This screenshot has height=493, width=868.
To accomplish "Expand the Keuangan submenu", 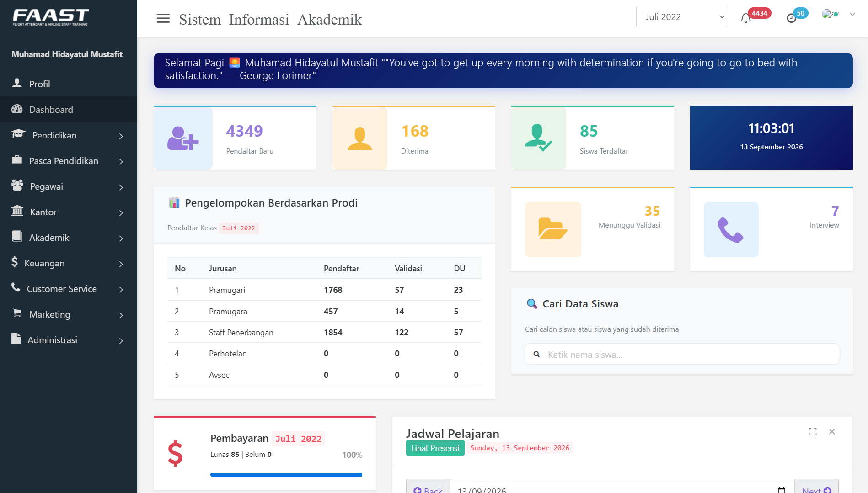I will coord(69,263).
